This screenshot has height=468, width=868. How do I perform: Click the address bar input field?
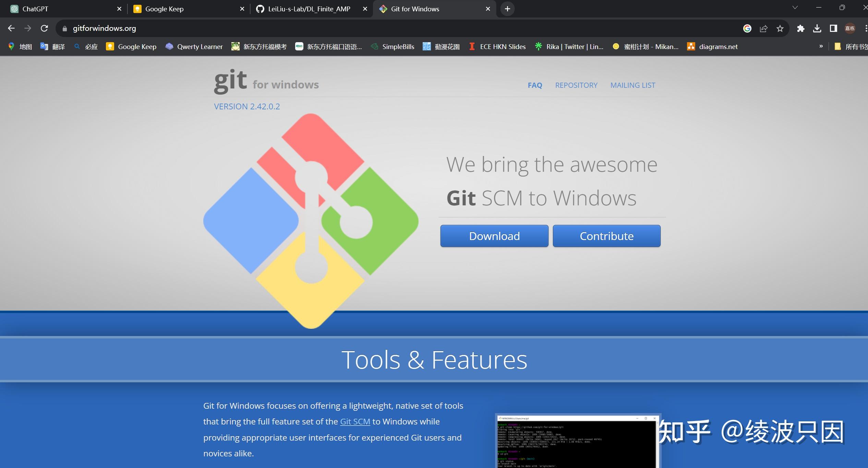pos(399,28)
